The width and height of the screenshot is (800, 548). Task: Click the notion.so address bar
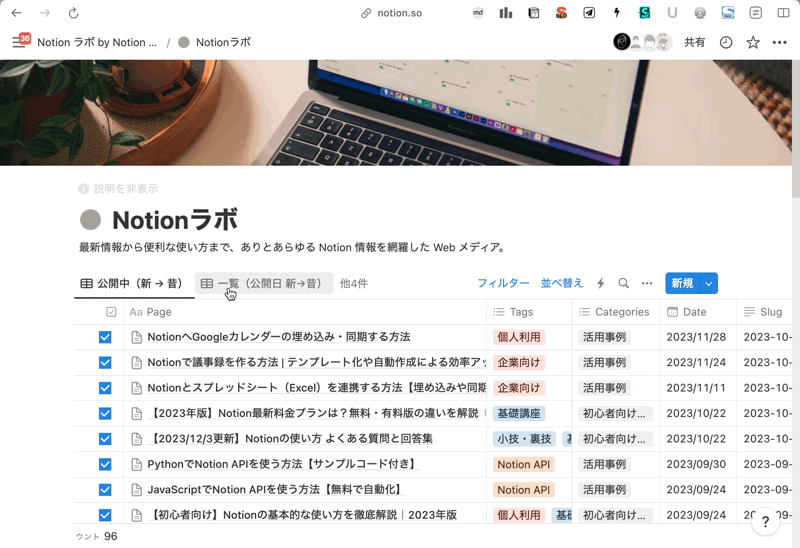tap(392, 13)
